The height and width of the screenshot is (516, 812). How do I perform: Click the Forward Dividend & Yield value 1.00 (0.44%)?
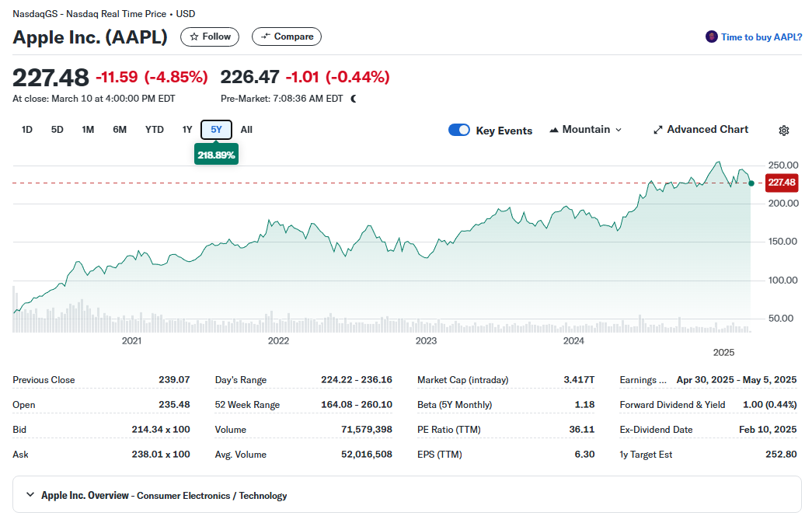click(769, 405)
